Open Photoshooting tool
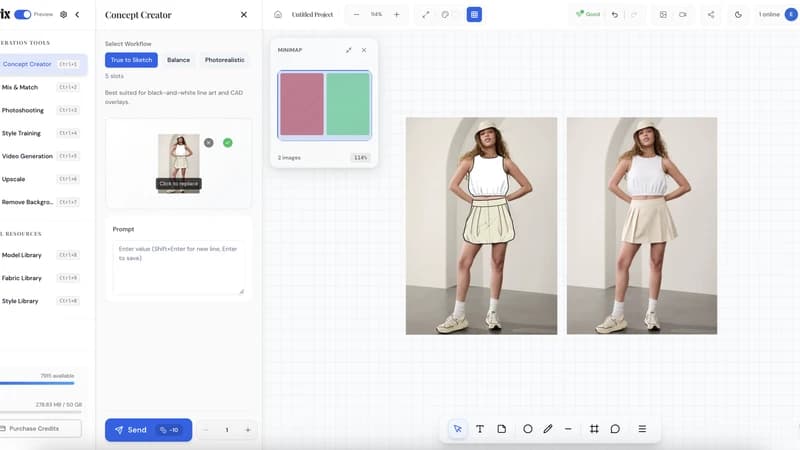Image resolution: width=800 pixels, height=450 pixels. coord(41,110)
